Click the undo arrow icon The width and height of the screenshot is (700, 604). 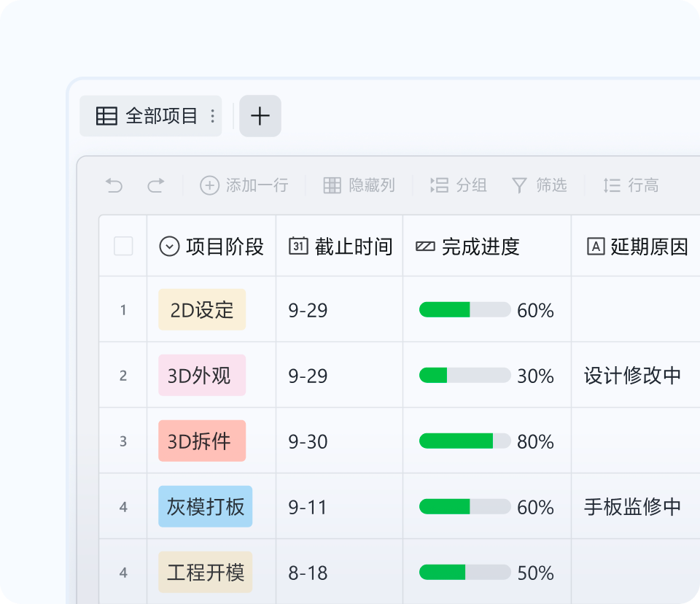(114, 185)
